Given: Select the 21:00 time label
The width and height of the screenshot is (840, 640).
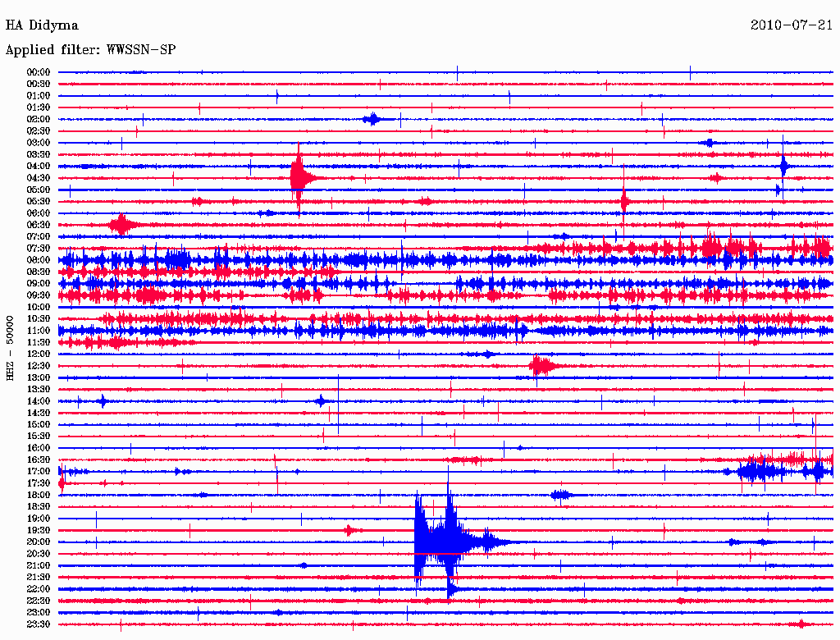Looking at the screenshot, I should pos(38,565).
